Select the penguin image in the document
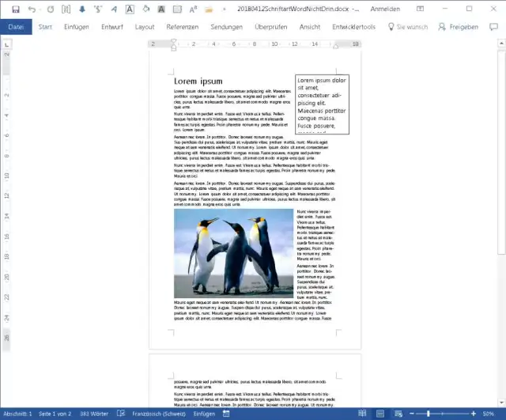The height and width of the screenshot is (420, 506). pyautogui.click(x=233, y=252)
